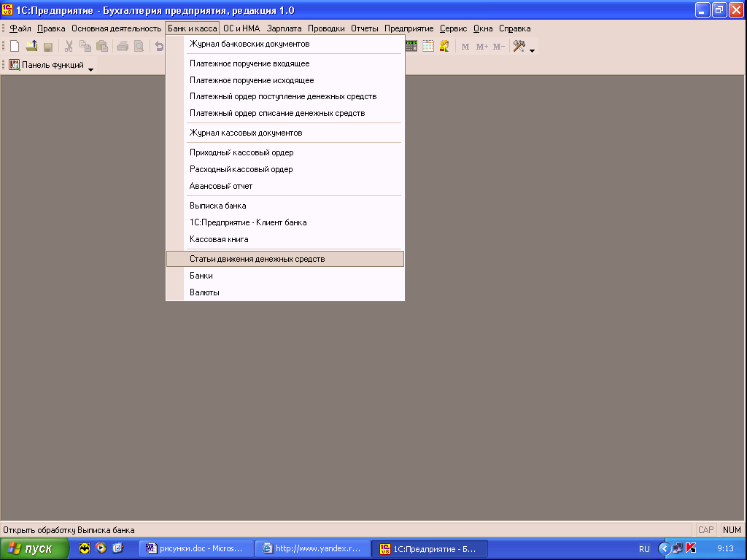Choose Приходный кассовый ордер menu entry
The height and width of the screenshot is (560, 747).
241,152
